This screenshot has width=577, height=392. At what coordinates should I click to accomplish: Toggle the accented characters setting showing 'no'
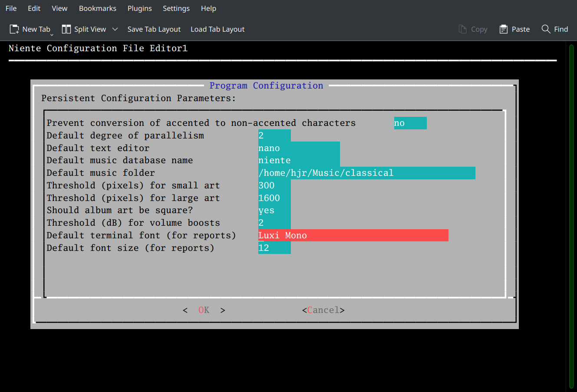coord(410,123)
